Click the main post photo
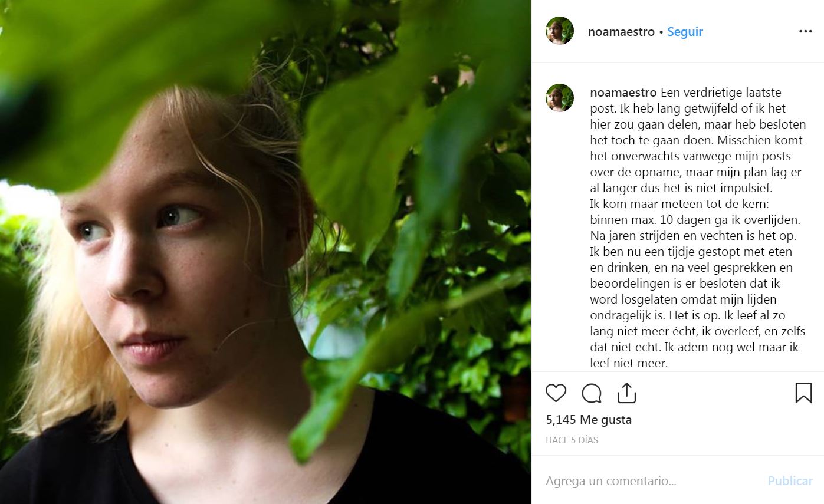Viewport: 824px width, 504px height. pos(265,252)
